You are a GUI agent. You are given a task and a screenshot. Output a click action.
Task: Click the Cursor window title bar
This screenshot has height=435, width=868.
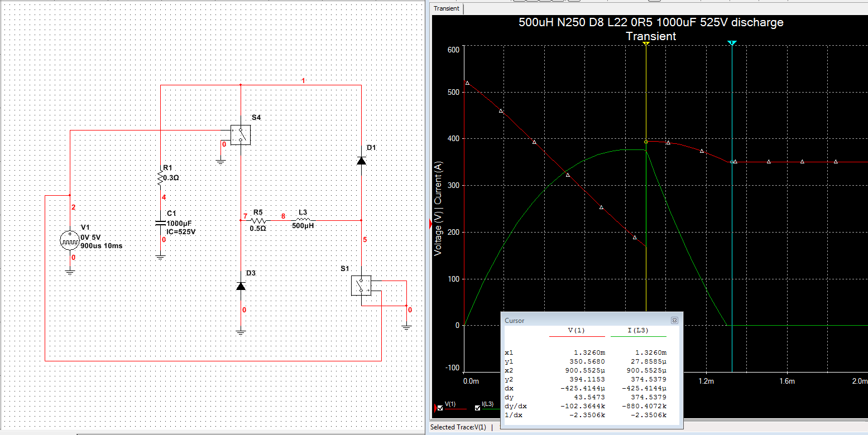click(592, 321)
